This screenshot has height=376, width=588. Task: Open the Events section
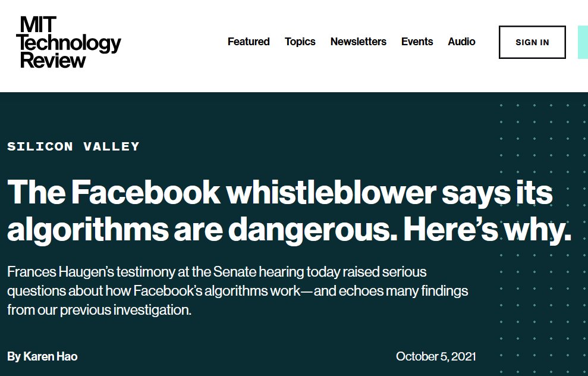pos(417,42)
